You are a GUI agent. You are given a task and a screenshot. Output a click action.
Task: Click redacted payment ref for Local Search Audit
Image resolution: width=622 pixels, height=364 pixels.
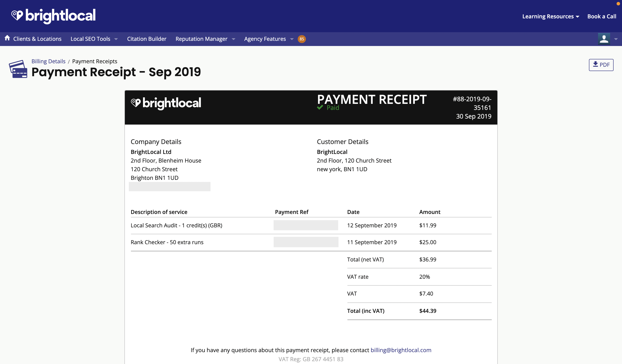click(x=305, y=225)
